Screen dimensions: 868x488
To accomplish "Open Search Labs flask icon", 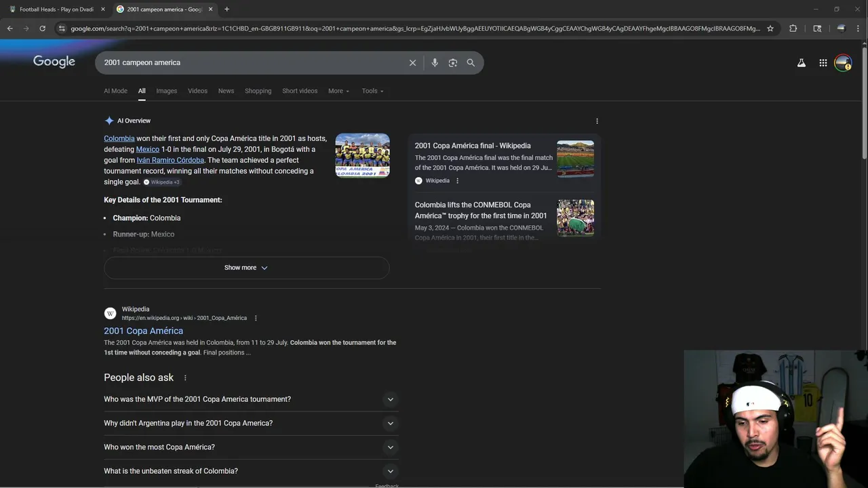I will coord(802,62).
